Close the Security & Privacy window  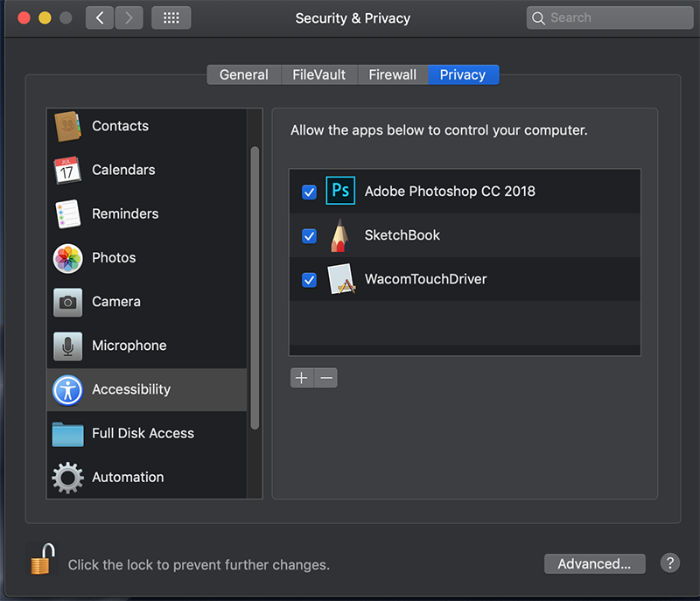point(24,18)
